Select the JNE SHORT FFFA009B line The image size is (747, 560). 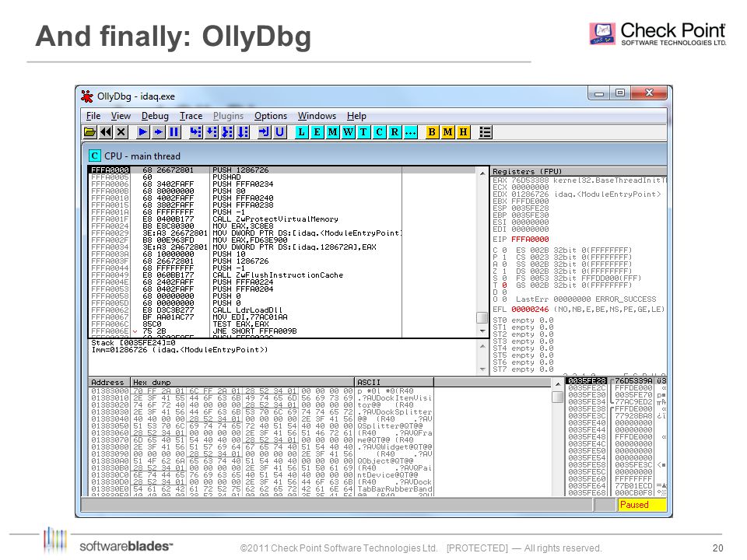[x=282, y=331]
